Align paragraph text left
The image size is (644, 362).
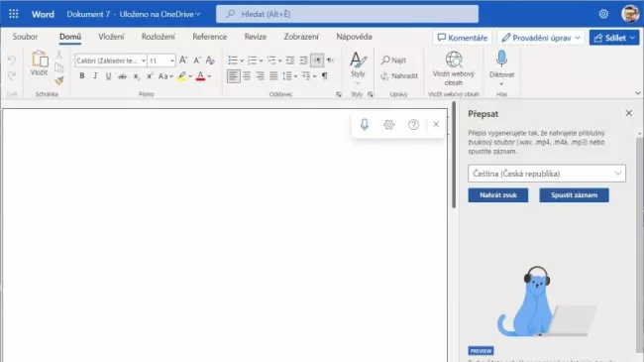233,76
